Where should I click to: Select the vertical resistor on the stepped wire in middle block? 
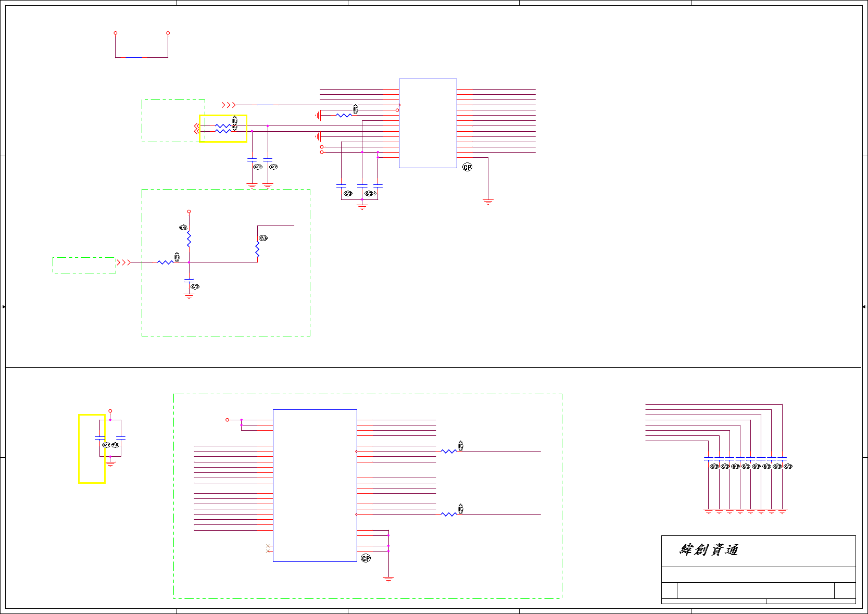click(257, 250)
